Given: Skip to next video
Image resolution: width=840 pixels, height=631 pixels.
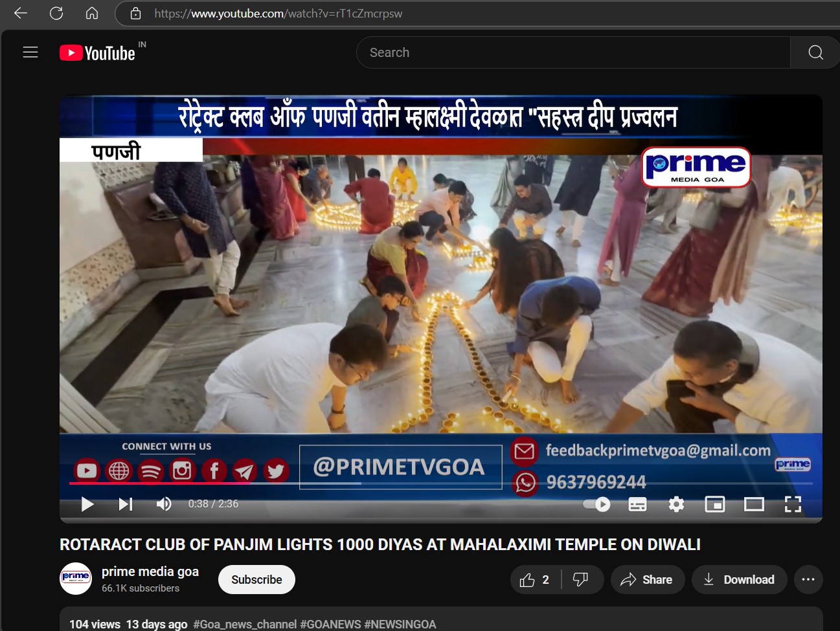Looking at the screenshot, I should (126, 504).
